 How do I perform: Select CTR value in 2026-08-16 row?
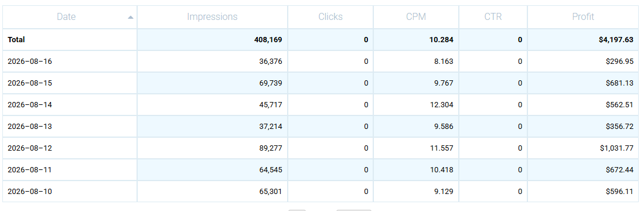click(520, 62)
